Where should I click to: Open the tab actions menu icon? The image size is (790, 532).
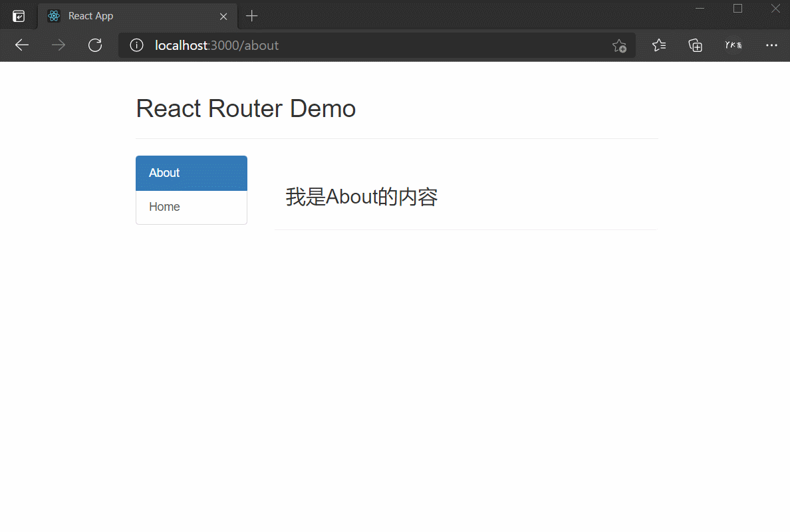(19, 16)
